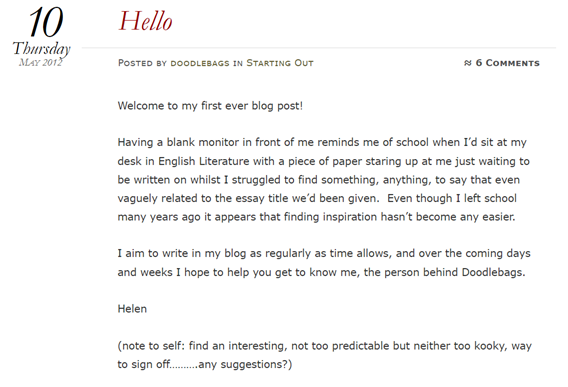Click the words "English Literature" in the paragraph
The width and height of the screenshot is (568, 387).
coord(204,161)
